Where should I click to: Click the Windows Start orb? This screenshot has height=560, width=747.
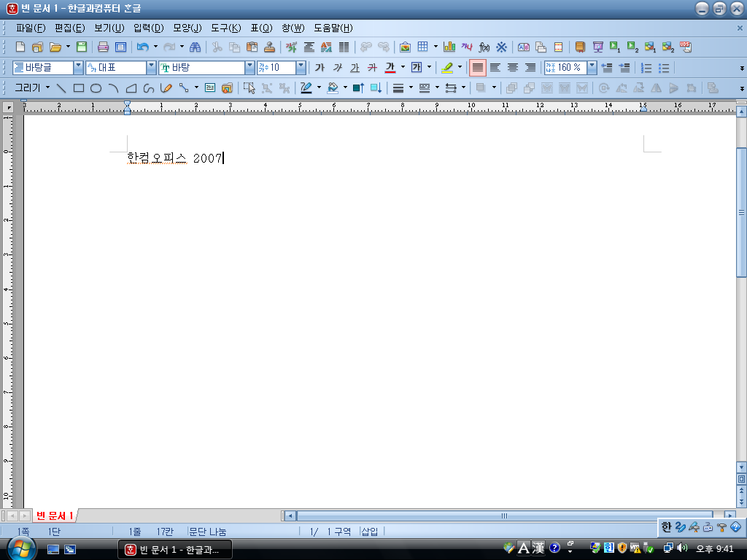pos(21,548)
